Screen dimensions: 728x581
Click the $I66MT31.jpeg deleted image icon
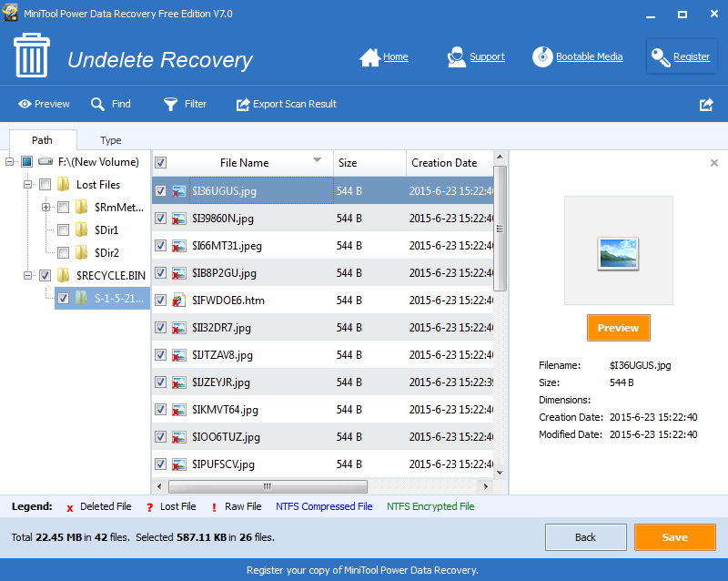[178, 246]
